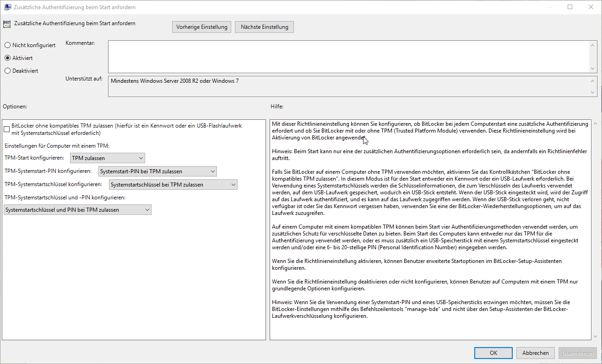
Task: Click the policy icon in the title bar
Action: coord(7,7)
